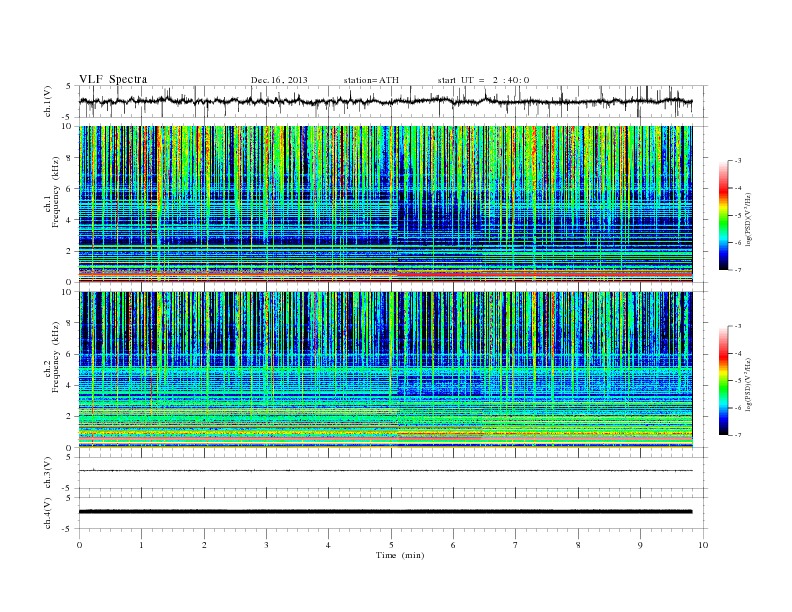Click the time axis tick label "6"
792x612 pixels.
tap(454, 545)
